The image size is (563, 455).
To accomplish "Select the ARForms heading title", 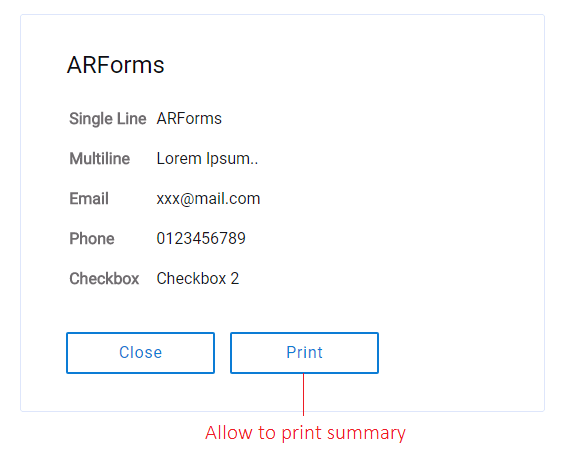I will click(x=116, y=65).
